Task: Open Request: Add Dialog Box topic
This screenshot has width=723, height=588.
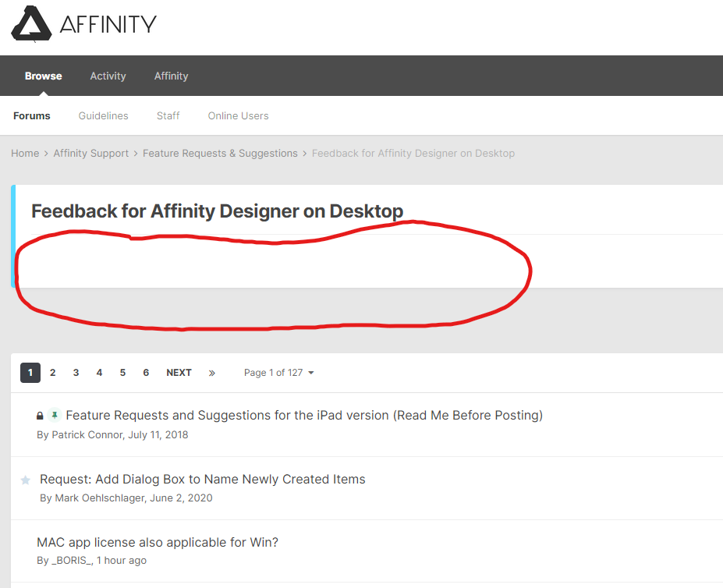Action: click(203, 479)
